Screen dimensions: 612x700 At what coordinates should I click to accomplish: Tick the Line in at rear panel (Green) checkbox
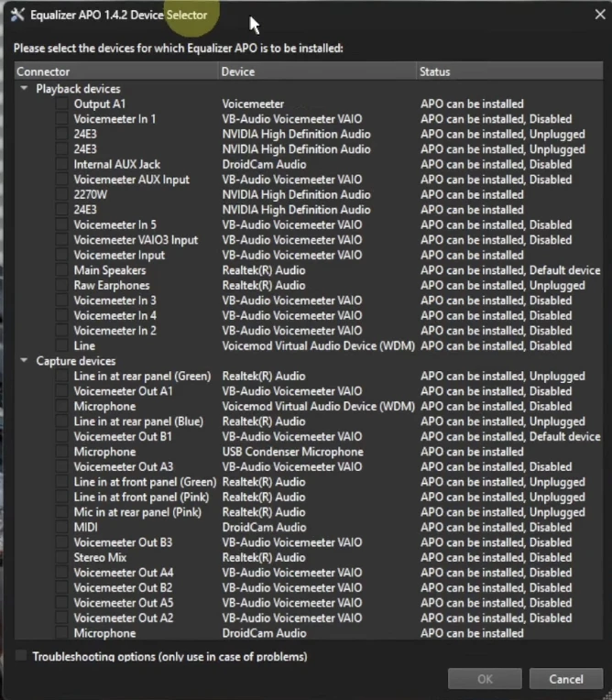pyautogui.click(x=61, y=376)
